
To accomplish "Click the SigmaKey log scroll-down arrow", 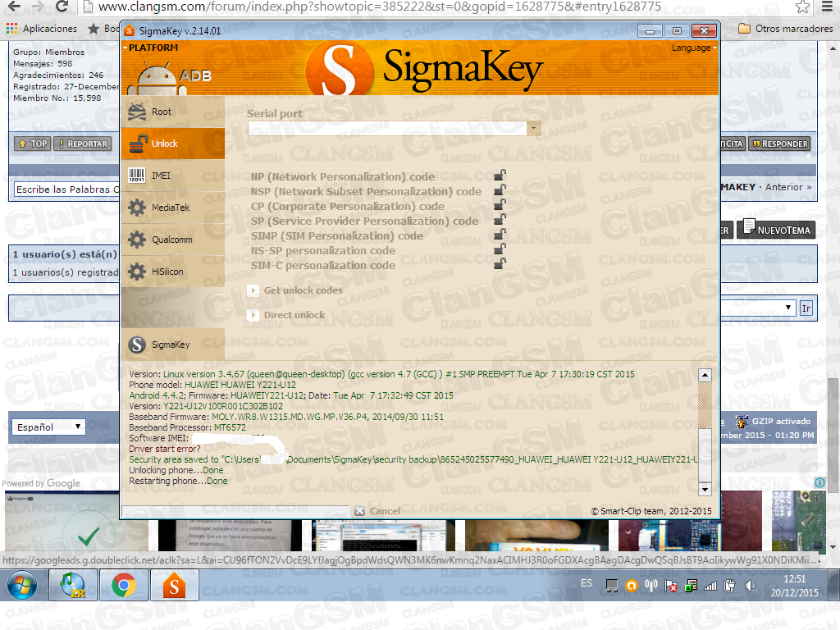I will [x=705, y=489].
